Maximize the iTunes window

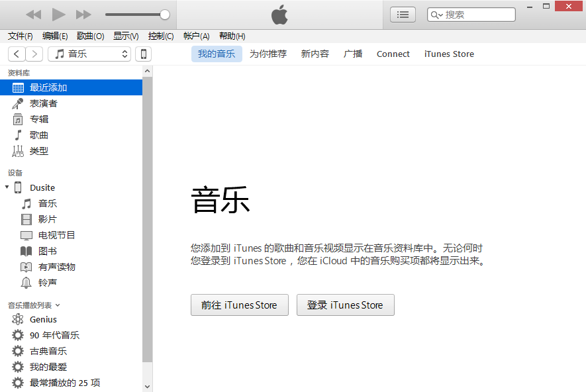pyautogui.click(x=546, y=7)
